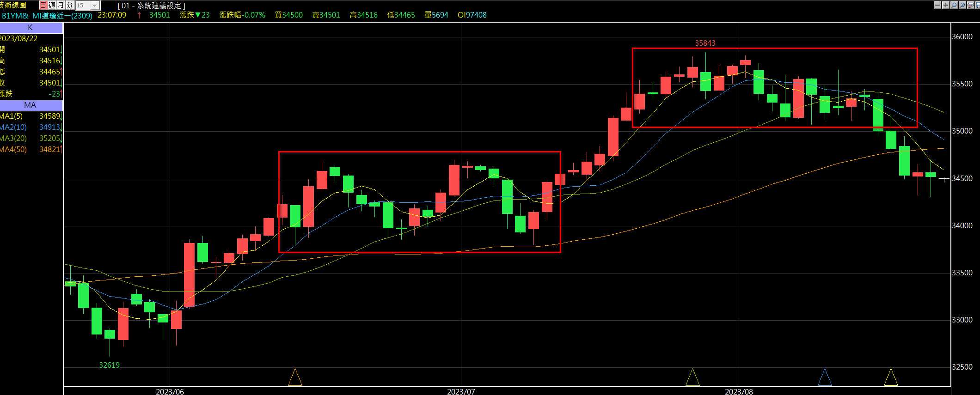Screen dimensions: 980x395
Task: Click the magnifier zoom-out icon
Action: pos(954,5)
